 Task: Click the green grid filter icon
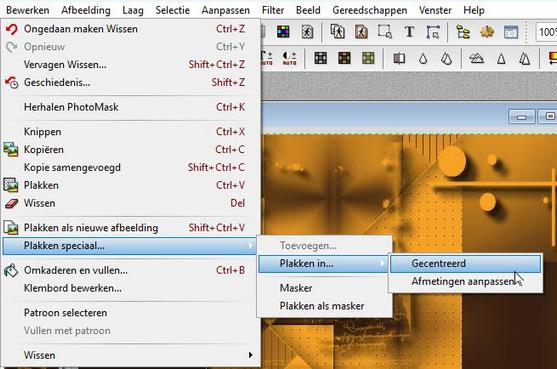(368, 58)
